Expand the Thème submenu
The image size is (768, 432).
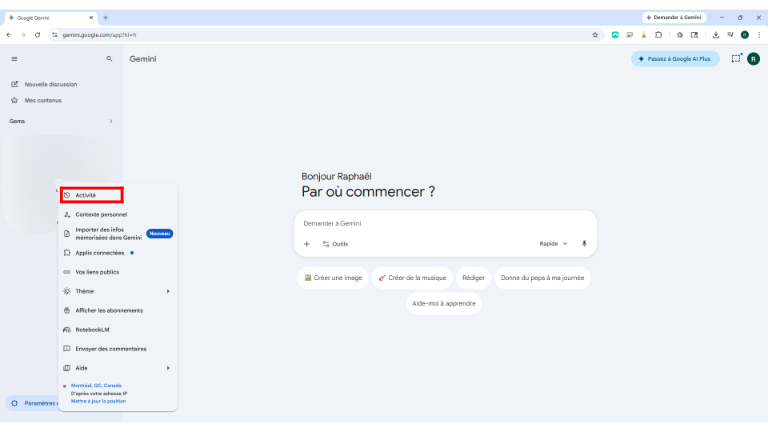(x=167, y=291)
